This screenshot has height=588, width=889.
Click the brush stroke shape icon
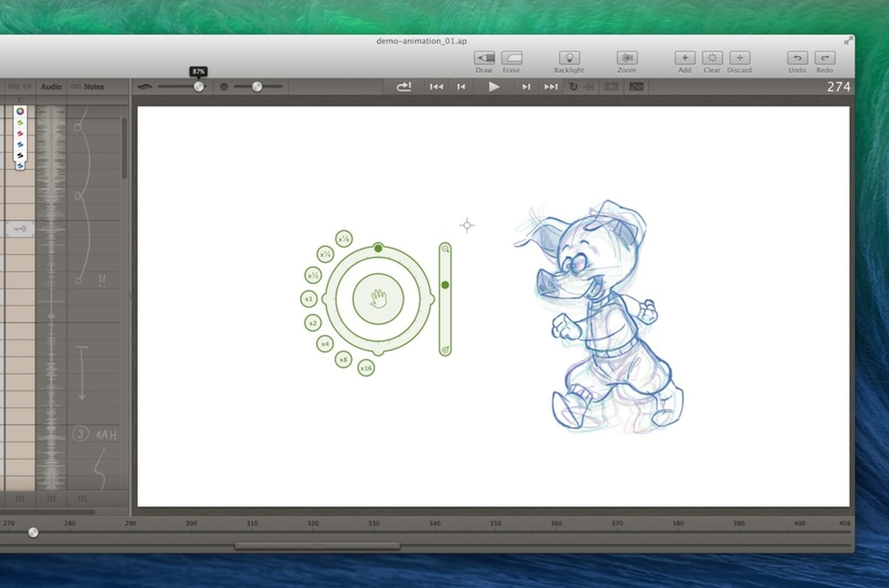(x=145, y=87)
